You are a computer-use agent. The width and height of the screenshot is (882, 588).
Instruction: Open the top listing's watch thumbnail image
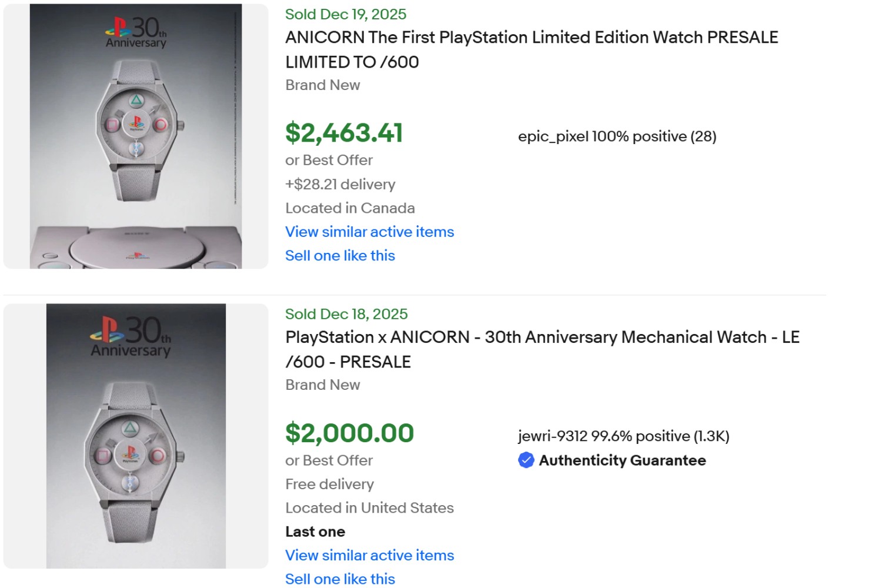pyautogui.click(x=135, y=134)
